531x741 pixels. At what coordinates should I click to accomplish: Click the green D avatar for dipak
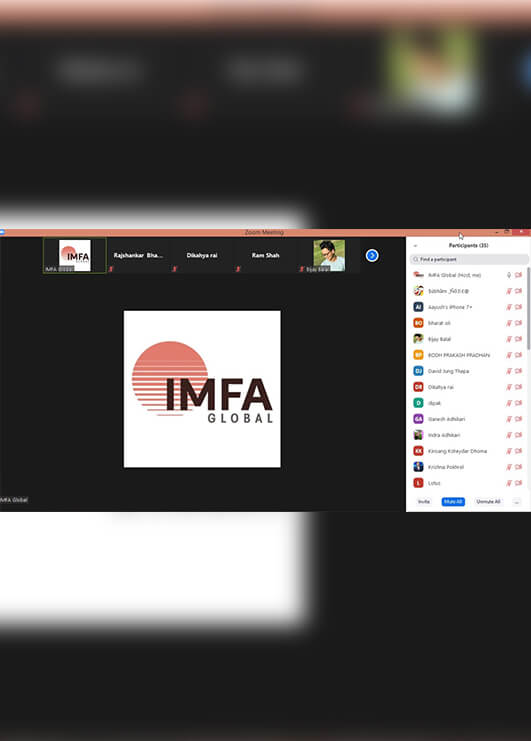(419, 403)
